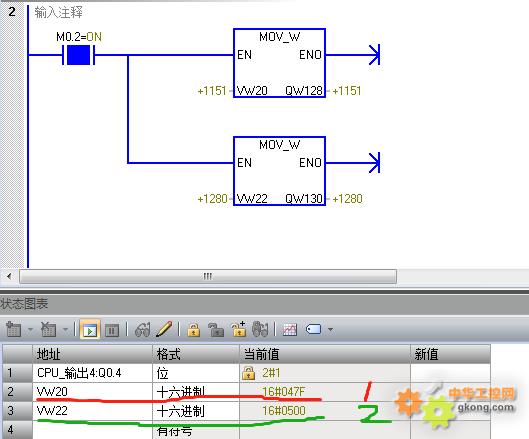Screen dimensions: 529x439
Task: Select the 当前值 column header
Action: [x=325, y=354]
